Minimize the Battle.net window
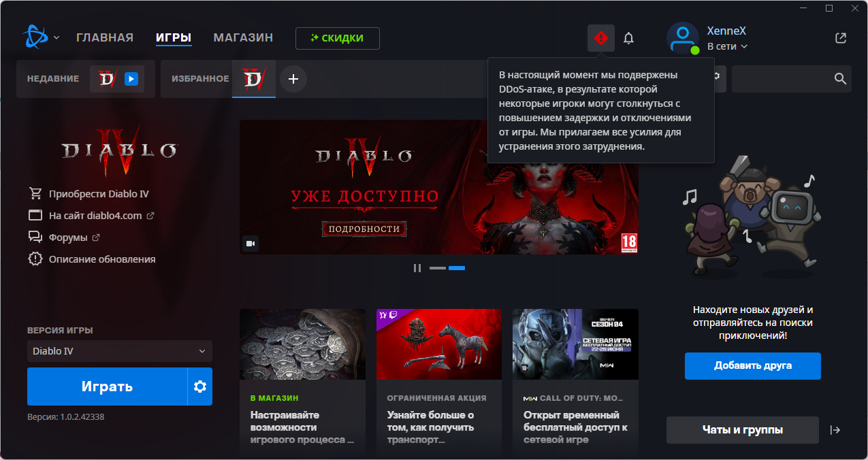This screenshot has height=460, width=868. pyautogui.click(x=804, y=8)
